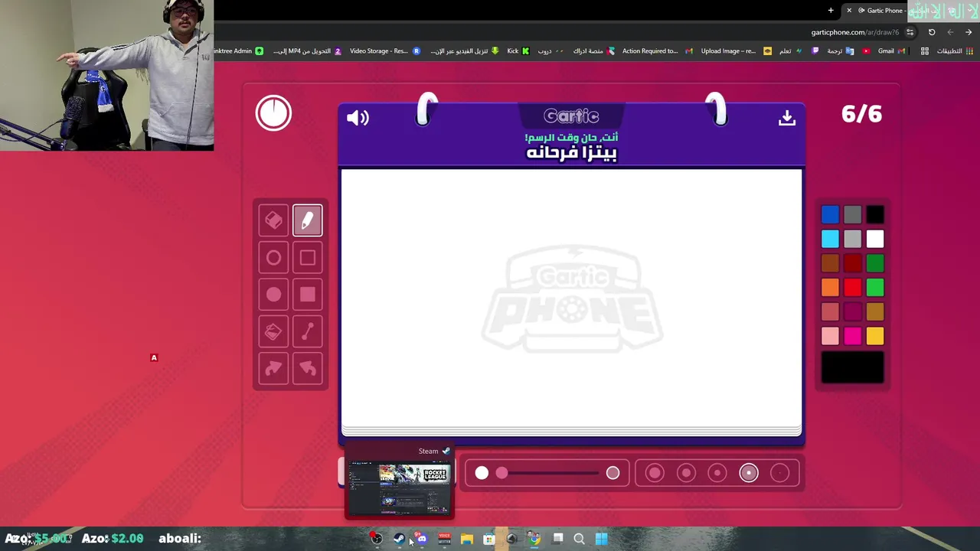The width and height of the screenshot is (980, 551).
Task: Select the straight line tool
Action: [x=307, y=331]
